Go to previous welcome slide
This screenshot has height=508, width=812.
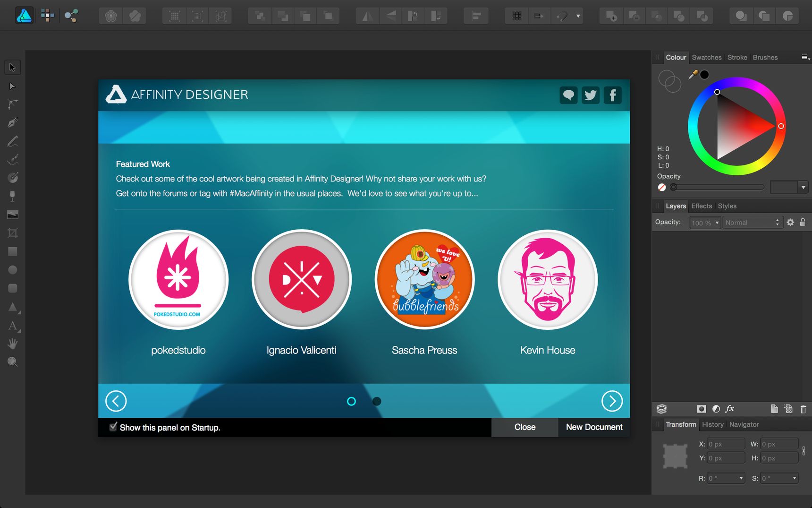click(x=116, y=401)
